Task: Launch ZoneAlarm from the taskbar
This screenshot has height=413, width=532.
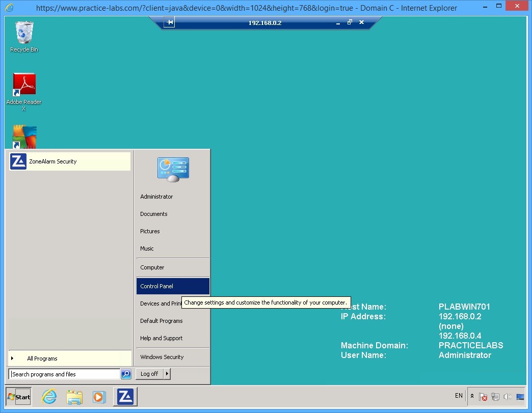Action: pos(124,397)
